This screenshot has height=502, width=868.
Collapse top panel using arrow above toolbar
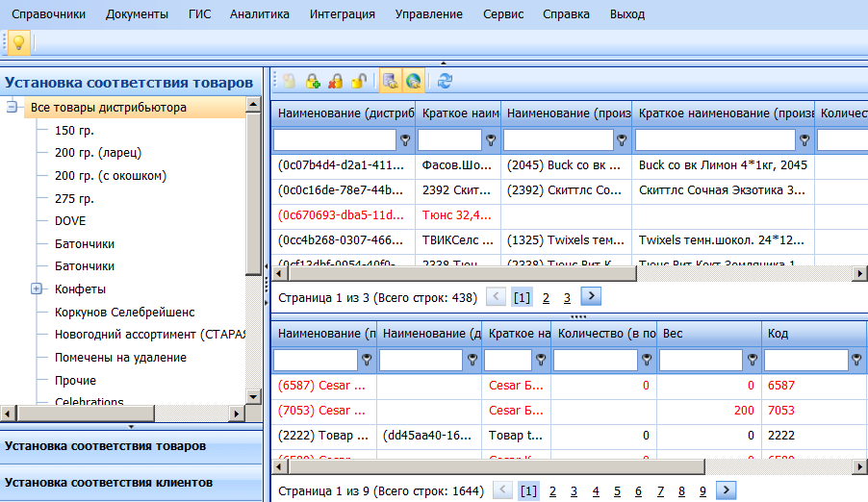pyautogui.click(x=443, y=63)
